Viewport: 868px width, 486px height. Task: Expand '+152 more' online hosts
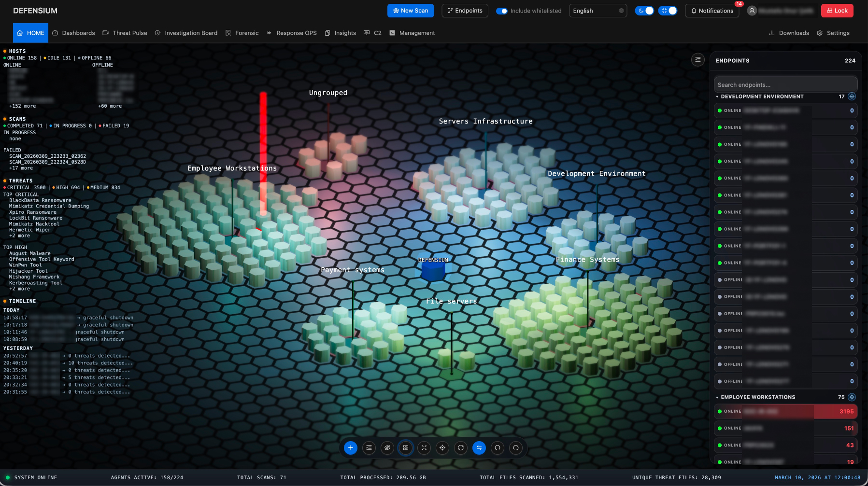(x=22, y=106)
